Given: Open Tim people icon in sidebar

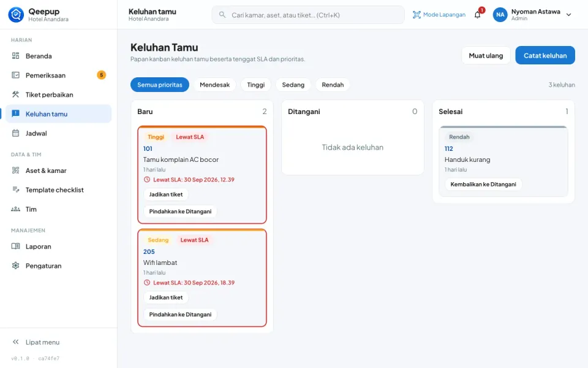Looking at the screenshot, I should pos(15,209).
